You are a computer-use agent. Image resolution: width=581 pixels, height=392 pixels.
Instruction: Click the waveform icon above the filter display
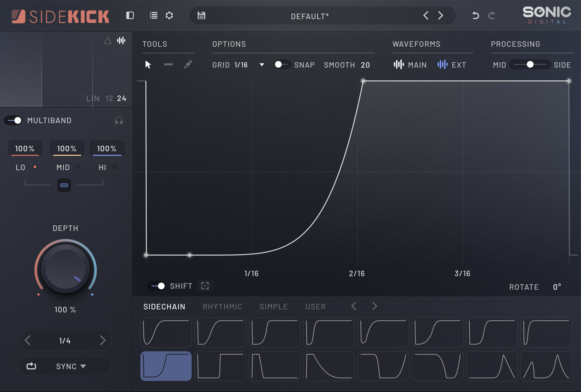click(121, 40)
